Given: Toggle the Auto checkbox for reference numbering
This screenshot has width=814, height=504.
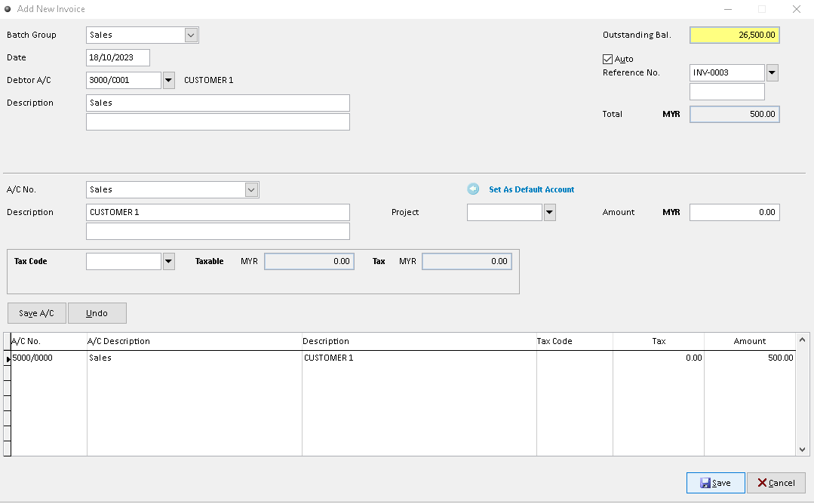Looking at the screenshot, I should point(607,59).
